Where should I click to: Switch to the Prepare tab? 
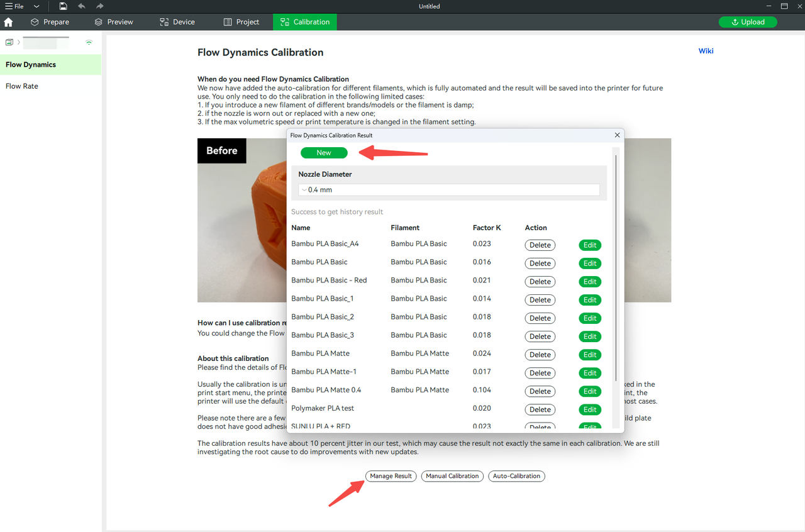[50, 22]
